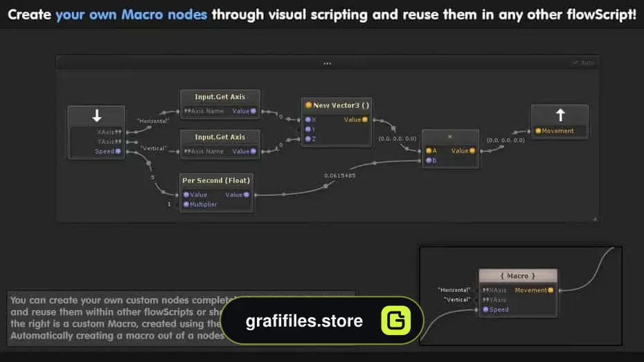The image size is (644, 362).
Task: Click "Horizontal" value beside Macro node
Action: [x=454, y=290]
